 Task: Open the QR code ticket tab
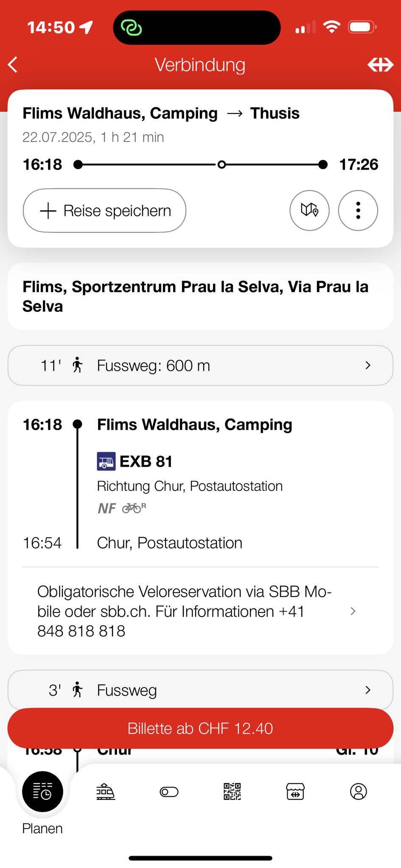[232, 791]
